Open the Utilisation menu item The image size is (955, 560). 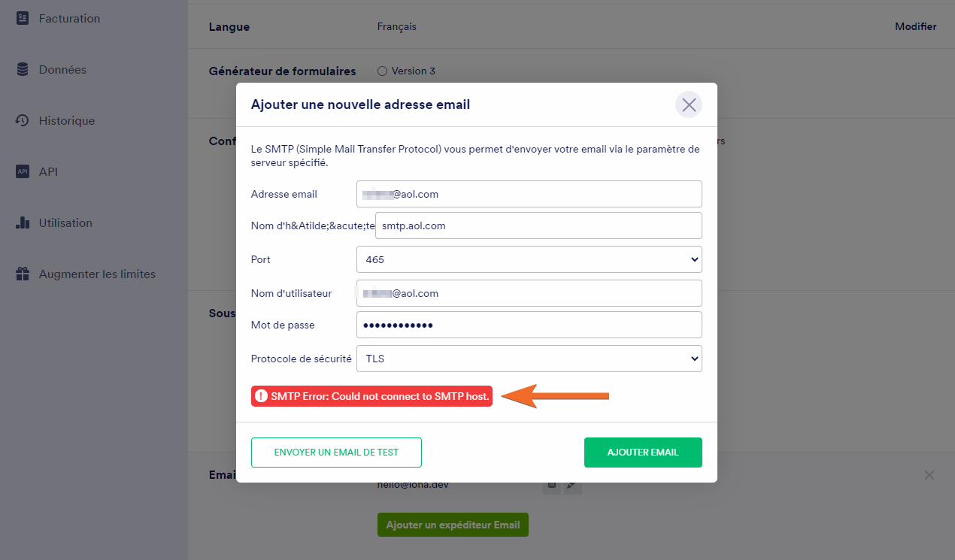point(65,223)
